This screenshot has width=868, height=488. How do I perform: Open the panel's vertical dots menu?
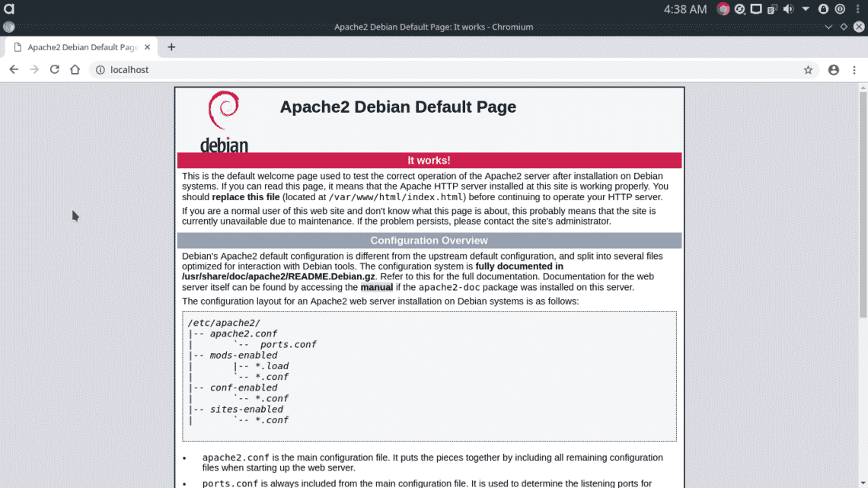pyautogui.click(x=858, y=9)
